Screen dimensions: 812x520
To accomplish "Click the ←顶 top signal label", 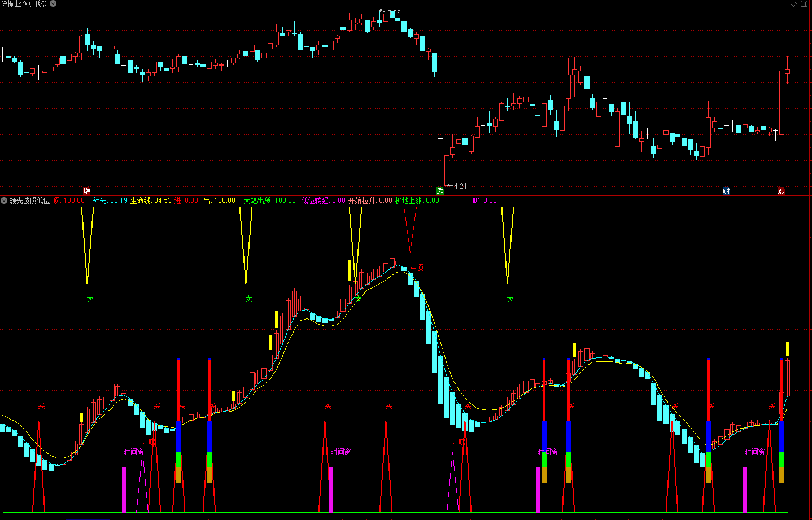I will (x=417, y=268).
